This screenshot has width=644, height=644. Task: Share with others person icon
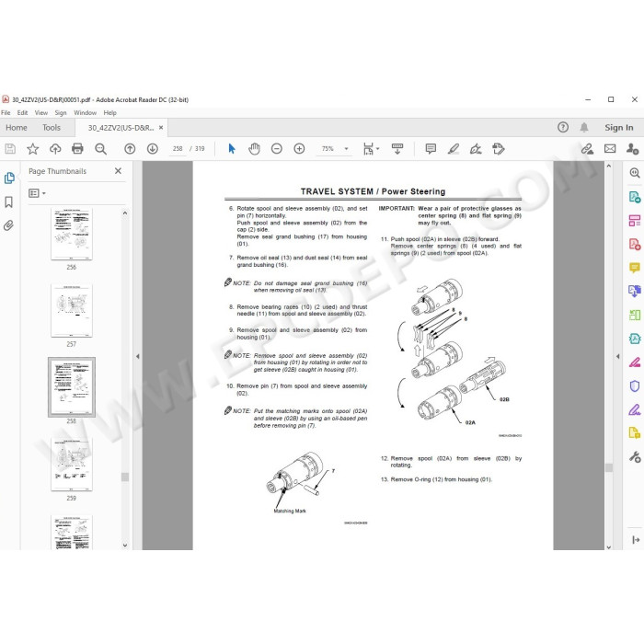point(633,149)
